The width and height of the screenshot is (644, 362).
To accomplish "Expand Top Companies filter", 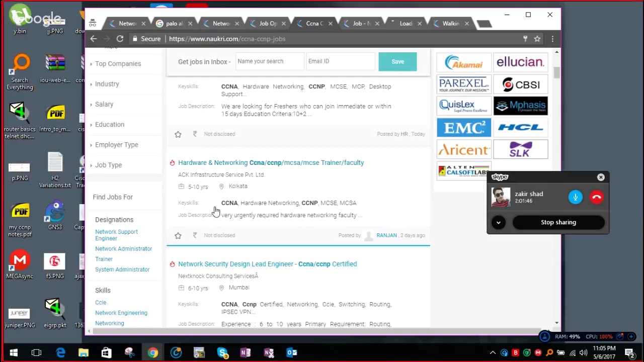I will click(118, 64).
